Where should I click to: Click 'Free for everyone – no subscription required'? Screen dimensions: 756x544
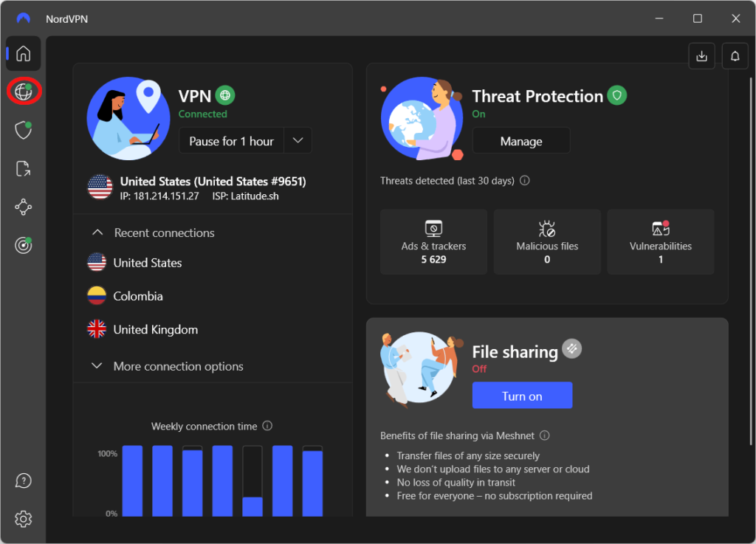tap(494, 496)
